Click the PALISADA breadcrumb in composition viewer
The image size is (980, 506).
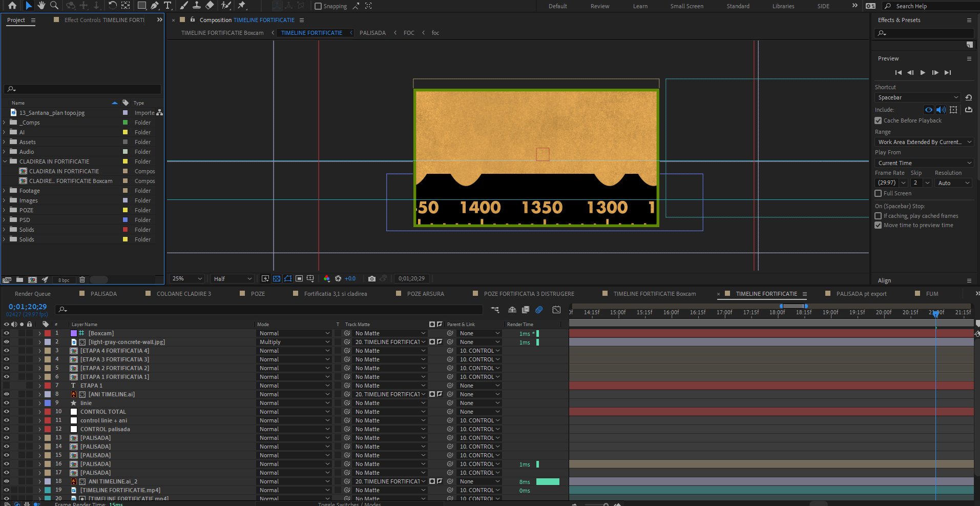click(372, 33)
